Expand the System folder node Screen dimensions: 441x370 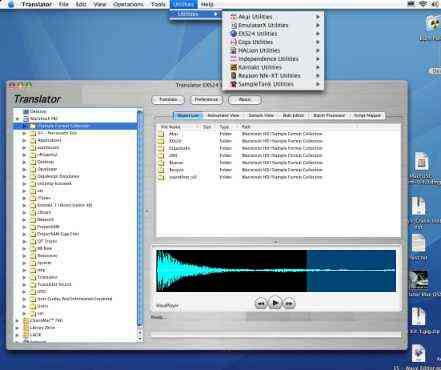pyautogui.click(x=24, y=263)
